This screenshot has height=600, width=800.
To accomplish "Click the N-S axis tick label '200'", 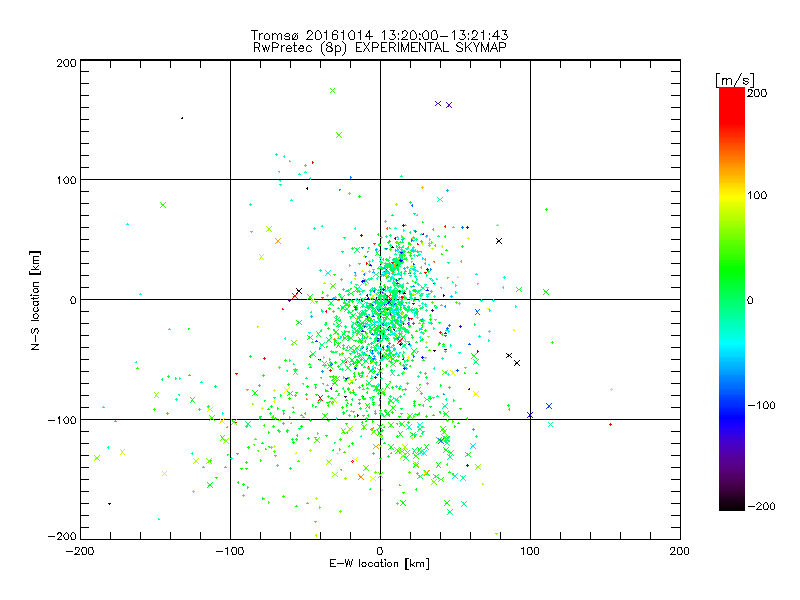I will pos(67,63).
